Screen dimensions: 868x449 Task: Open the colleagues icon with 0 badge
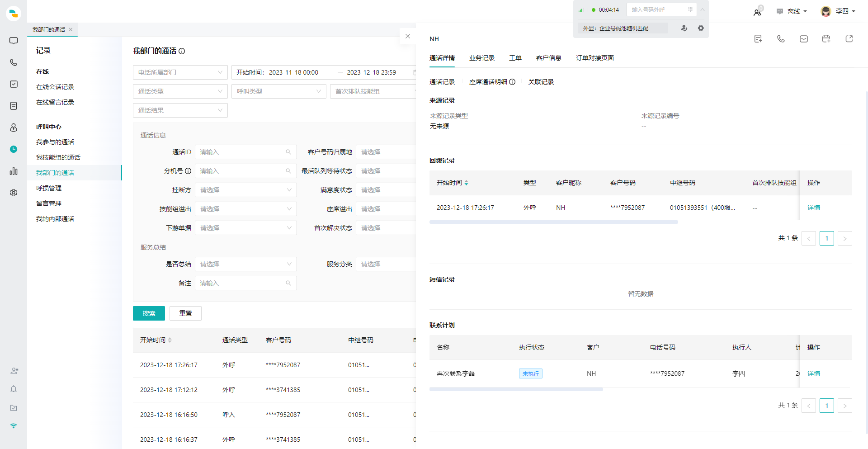(x=758, y=12)
